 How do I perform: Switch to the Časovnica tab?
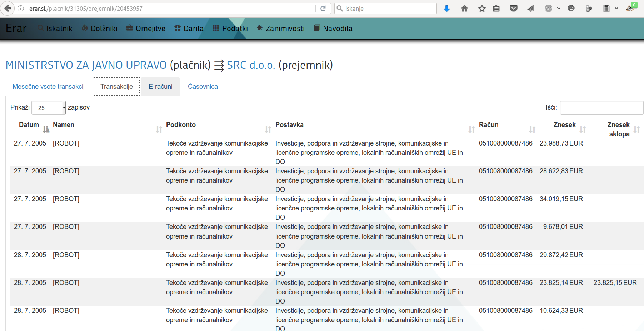[203, 87]
